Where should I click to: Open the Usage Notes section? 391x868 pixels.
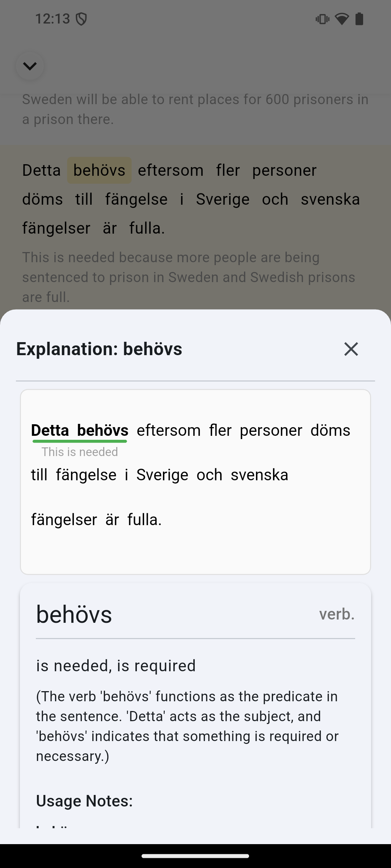pos(84,800)
